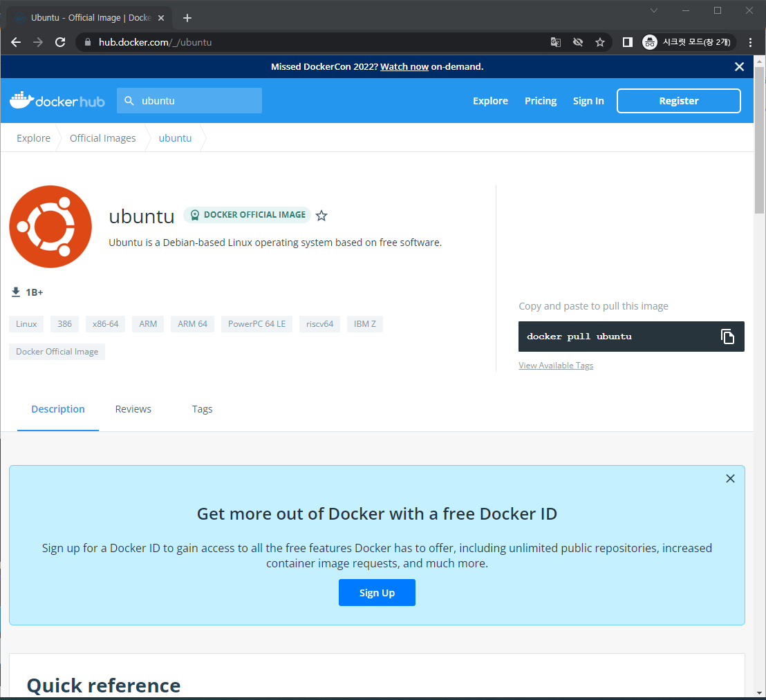The width and height of the screenshot is (766, 700).
Task: Open View Available Tags link
Action: [555, 365]
